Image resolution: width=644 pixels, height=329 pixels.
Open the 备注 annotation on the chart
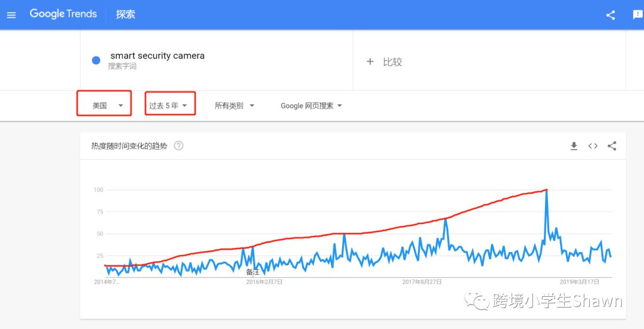[253, 272]
